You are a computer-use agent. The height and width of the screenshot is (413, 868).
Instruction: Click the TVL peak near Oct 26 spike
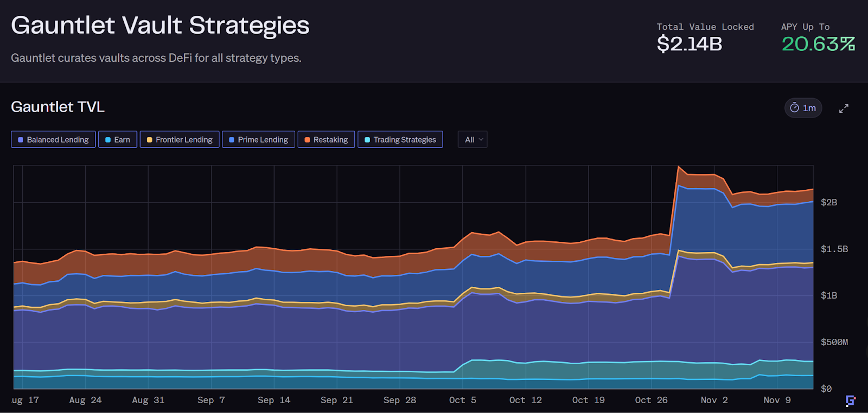[x=679, y=167]
